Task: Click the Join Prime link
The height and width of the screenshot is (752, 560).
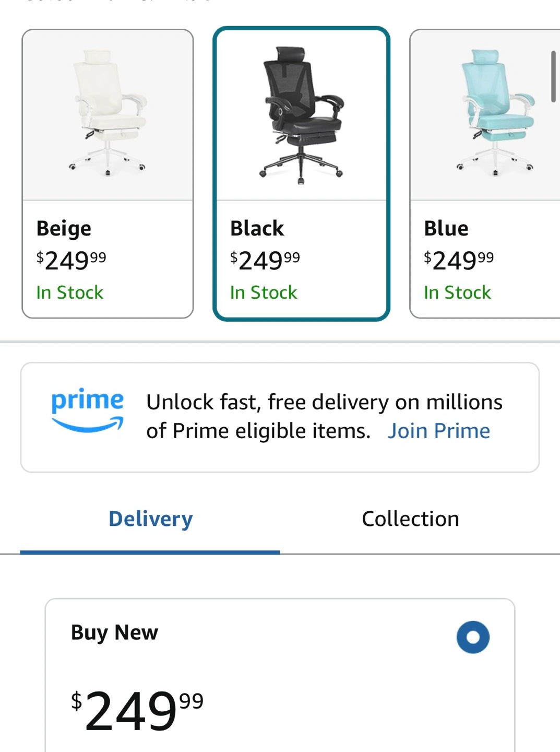Action: pos(438,431)
